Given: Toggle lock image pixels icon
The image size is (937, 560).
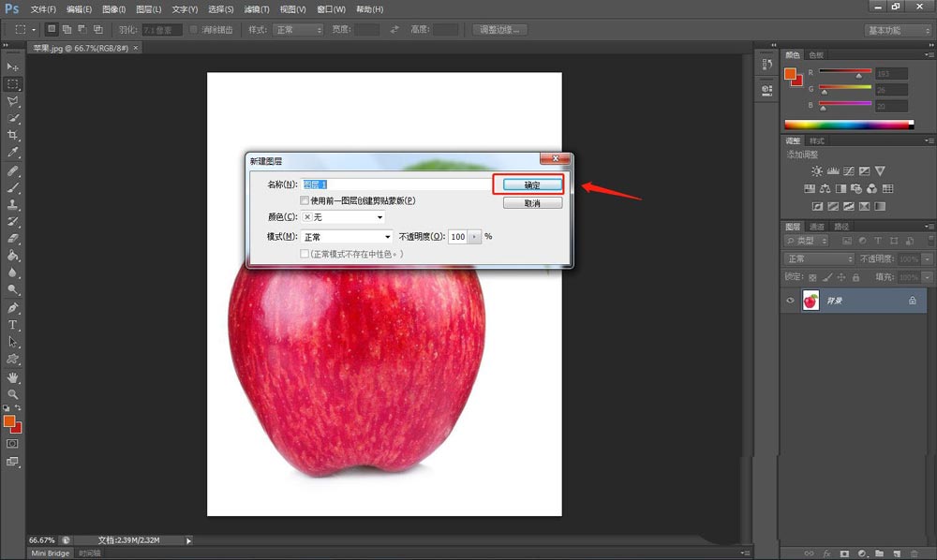Looking at the screenshot, I should pyautogui.click(x=827, y=277).
